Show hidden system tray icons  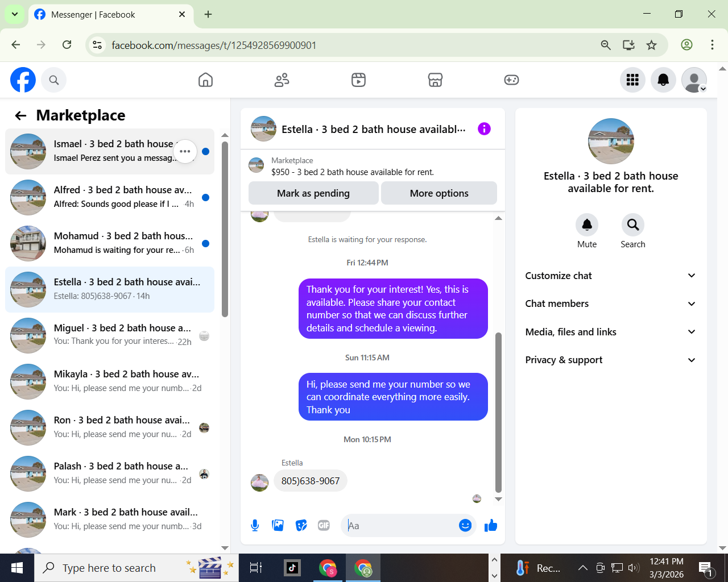[582, 568]
